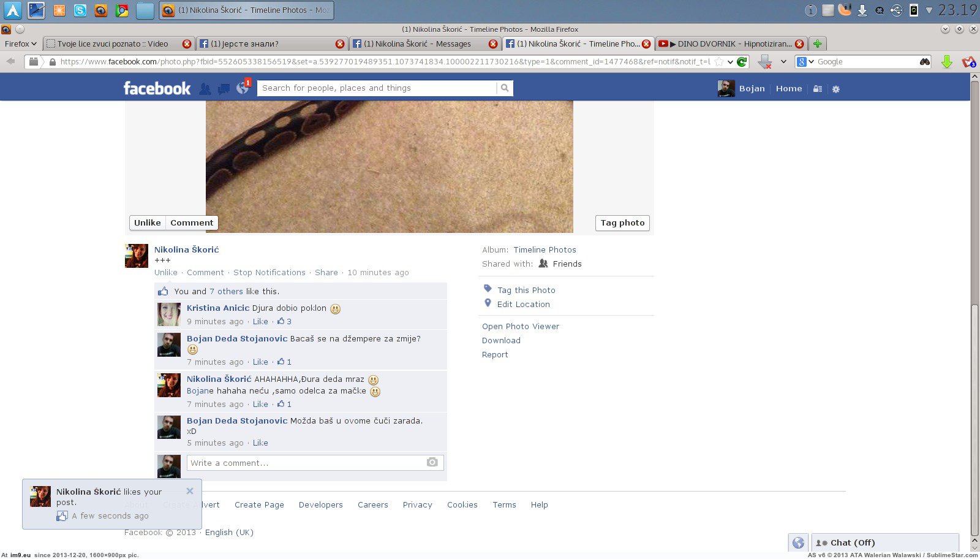Bookmark this page using the star icon

tap(719, 62)
